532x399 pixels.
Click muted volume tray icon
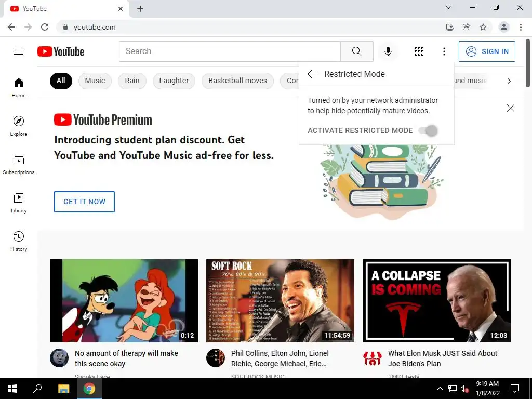(464, 389)
